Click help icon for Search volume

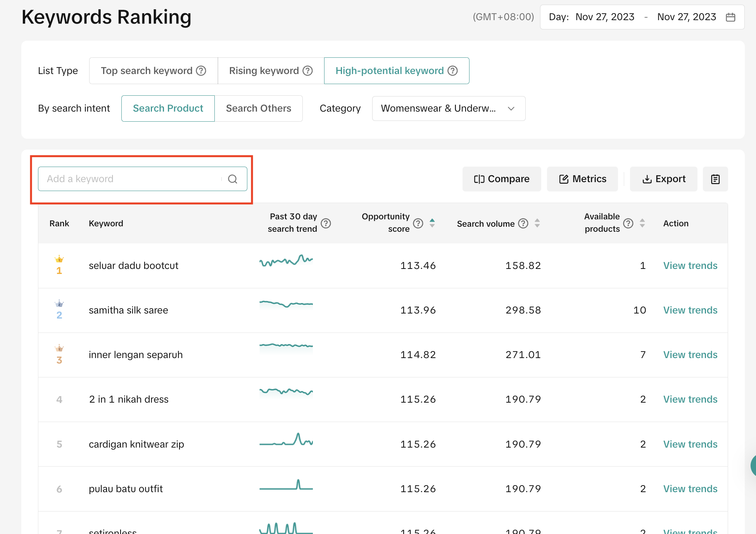point(523,223)
